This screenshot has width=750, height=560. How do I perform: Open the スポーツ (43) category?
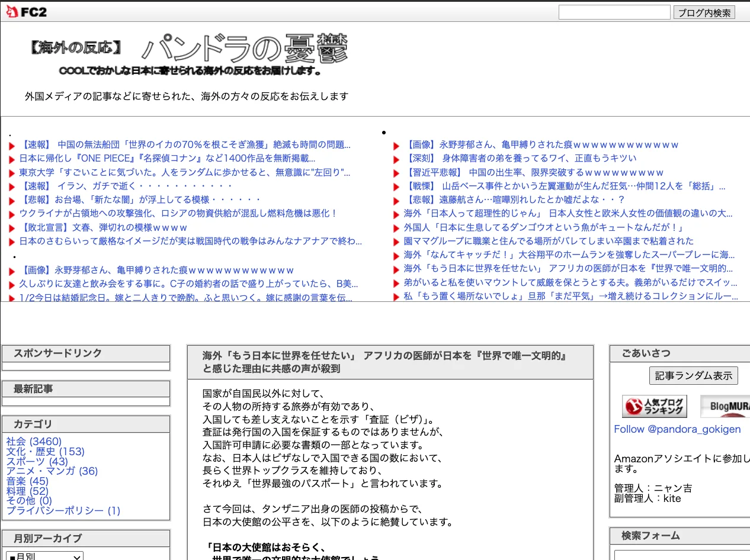(37, 461)
